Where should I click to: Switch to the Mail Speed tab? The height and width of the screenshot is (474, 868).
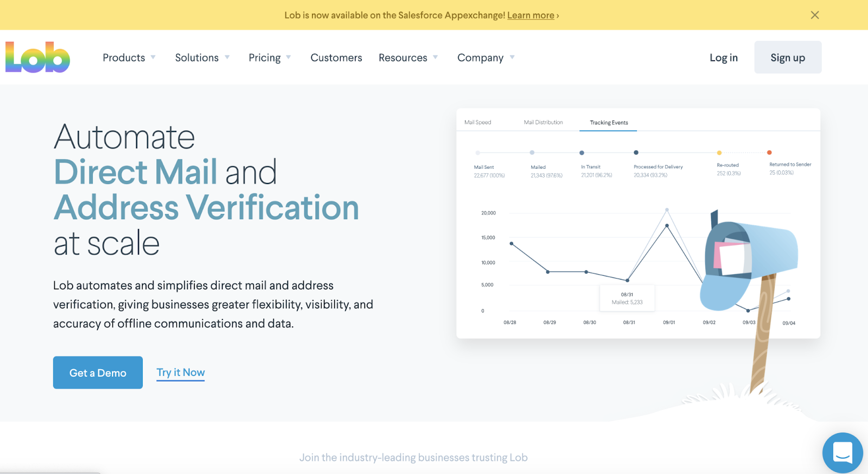[x=478, y=122]
